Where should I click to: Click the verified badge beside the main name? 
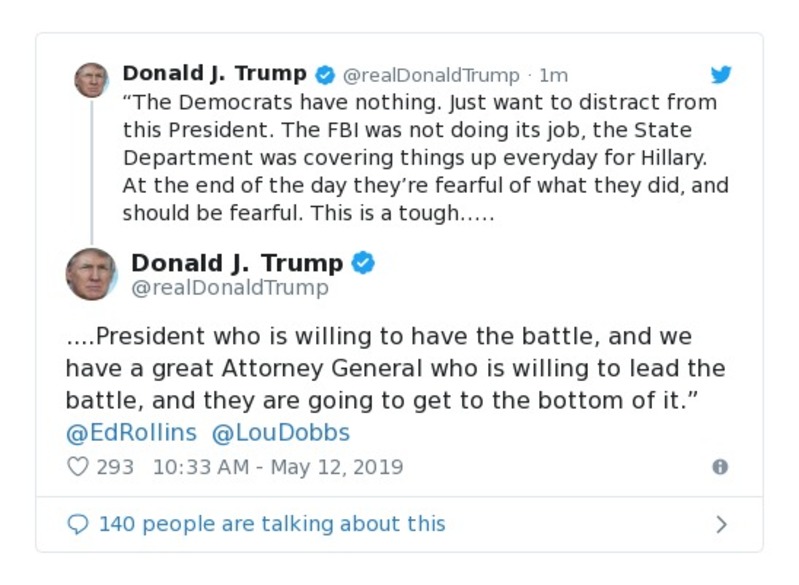click(x=364, y=263)
